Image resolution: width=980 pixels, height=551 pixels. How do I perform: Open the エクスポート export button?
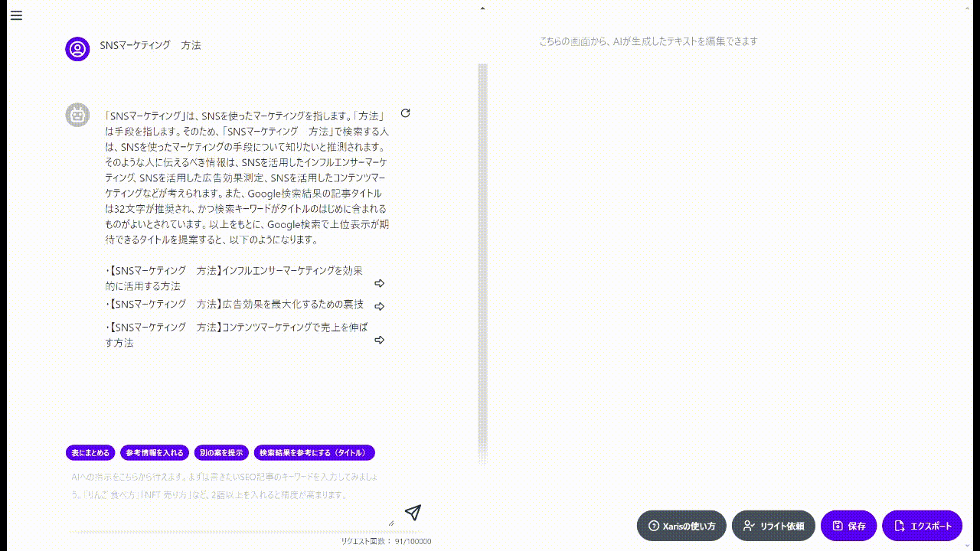922,526
